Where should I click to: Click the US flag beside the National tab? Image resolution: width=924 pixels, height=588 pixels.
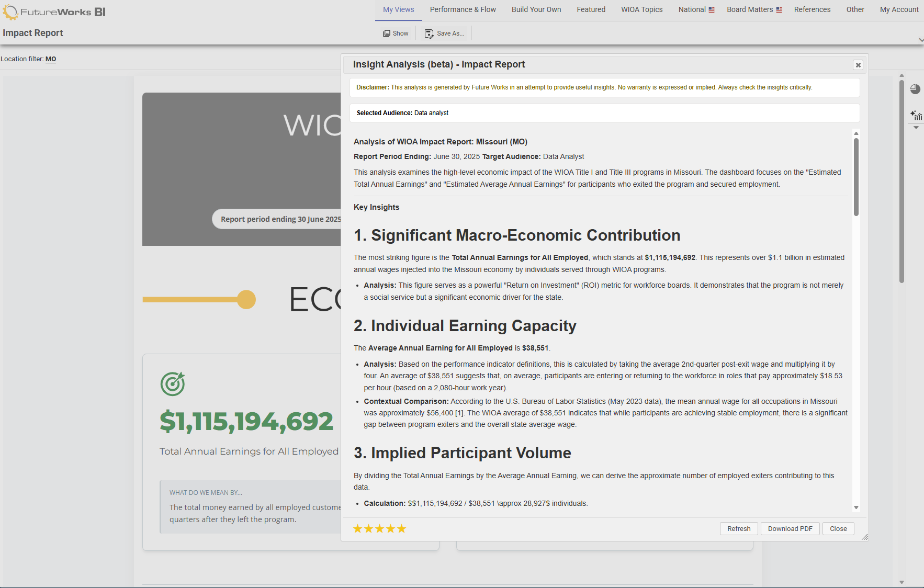pyautogui.click(x=711, y=9)
